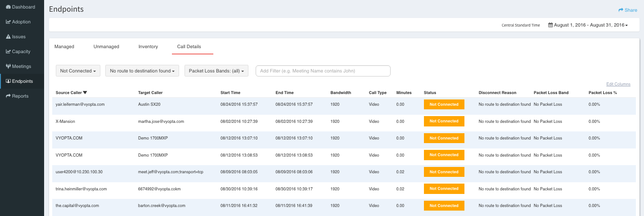Switch to the Managed tab
The width and height of the screenshot is (644, 216).
coord(64,46)
